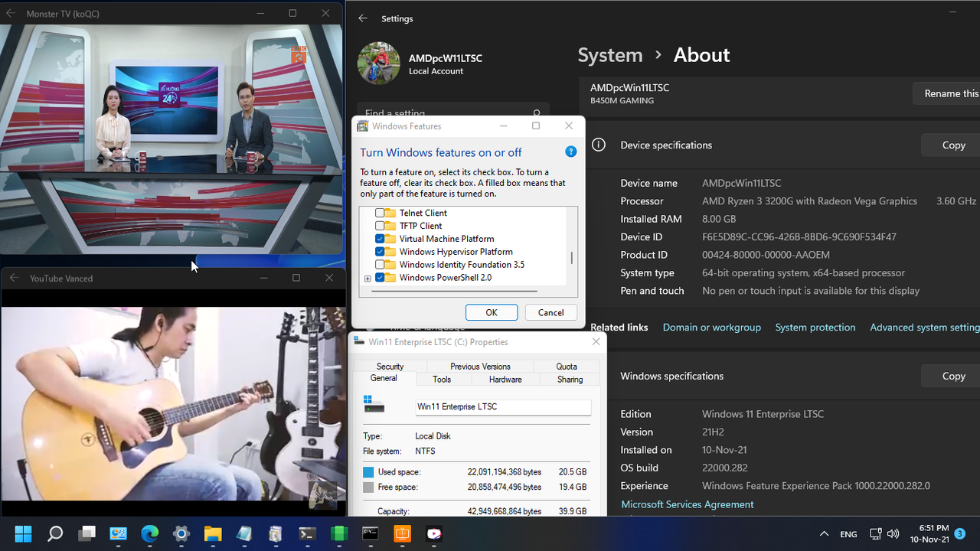Open System protection link

tap(815, 327)
